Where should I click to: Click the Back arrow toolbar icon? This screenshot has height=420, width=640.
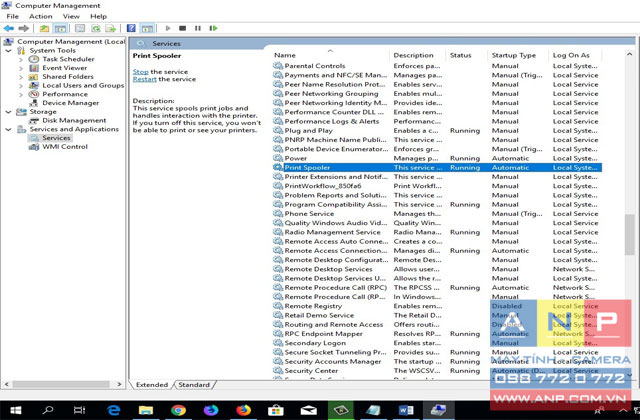pos(9,28)
